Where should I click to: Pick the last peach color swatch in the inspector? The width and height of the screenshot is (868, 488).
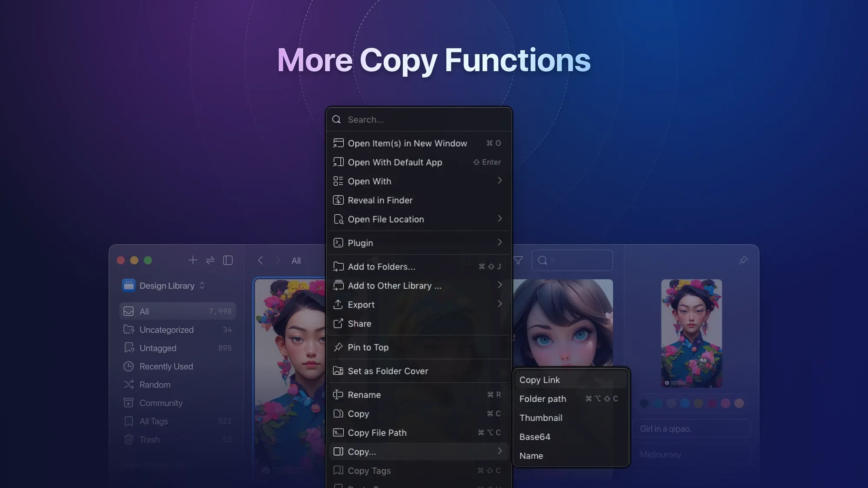tap(739, 403)
